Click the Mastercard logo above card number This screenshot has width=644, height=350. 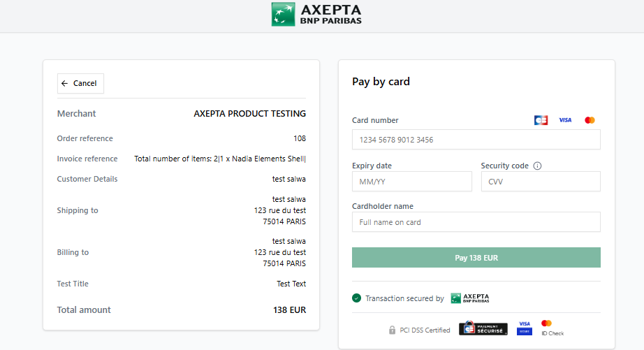point(590,120)
